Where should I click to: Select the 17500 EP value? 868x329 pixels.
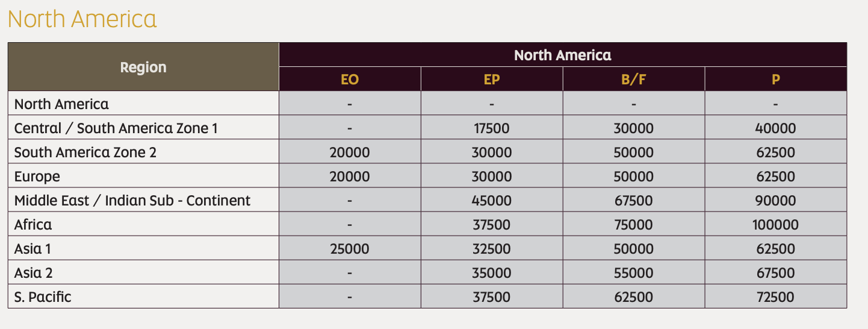click(491, 128)
